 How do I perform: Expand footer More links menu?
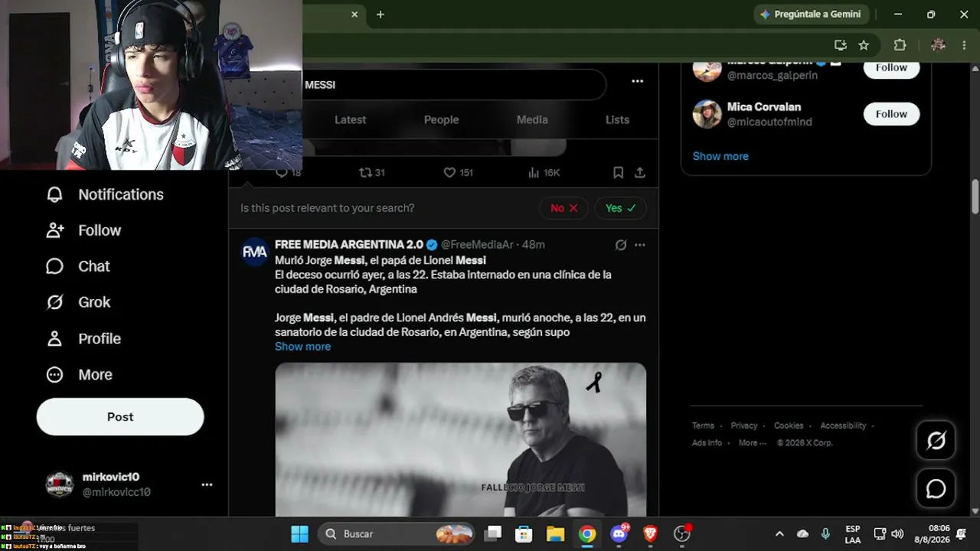(751, 443)
